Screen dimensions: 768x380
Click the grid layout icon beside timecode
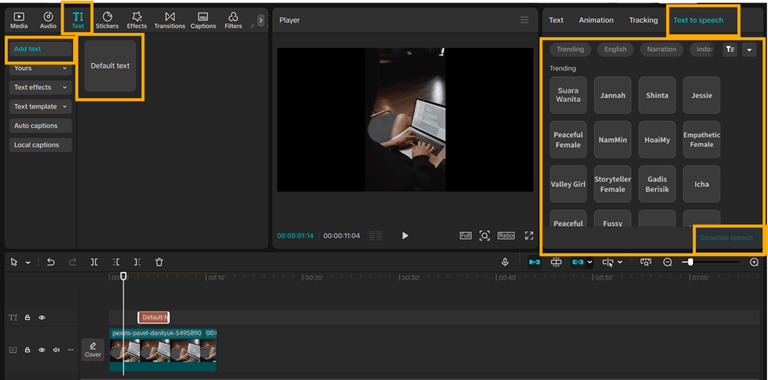tap(376, 236)
